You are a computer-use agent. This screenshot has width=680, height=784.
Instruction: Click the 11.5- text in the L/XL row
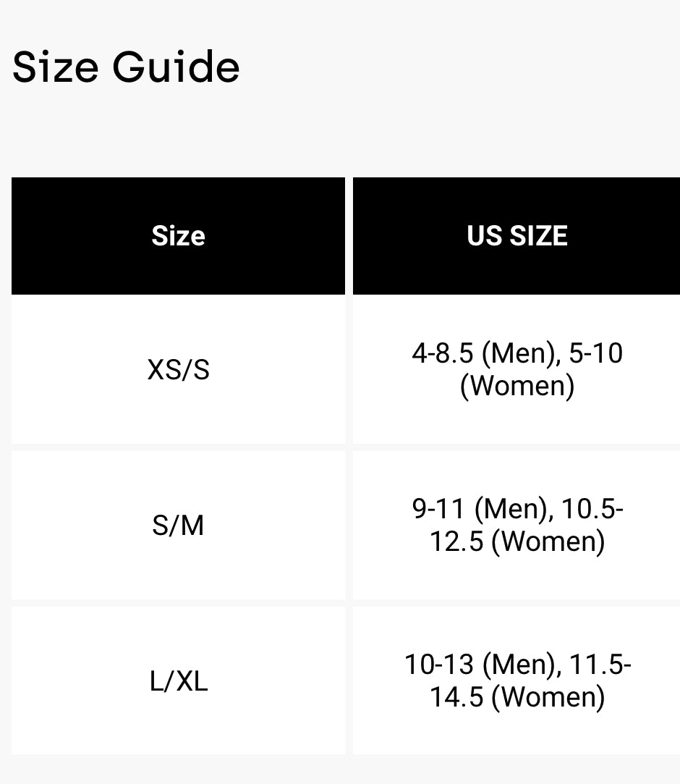pyautogui.click(x=600, y=665)
